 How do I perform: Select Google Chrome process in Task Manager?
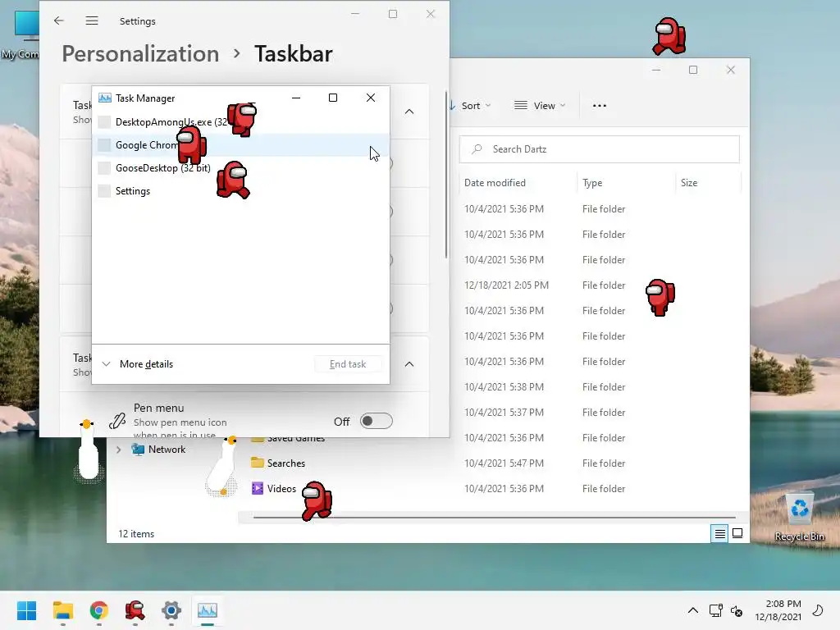pos(240,144)
